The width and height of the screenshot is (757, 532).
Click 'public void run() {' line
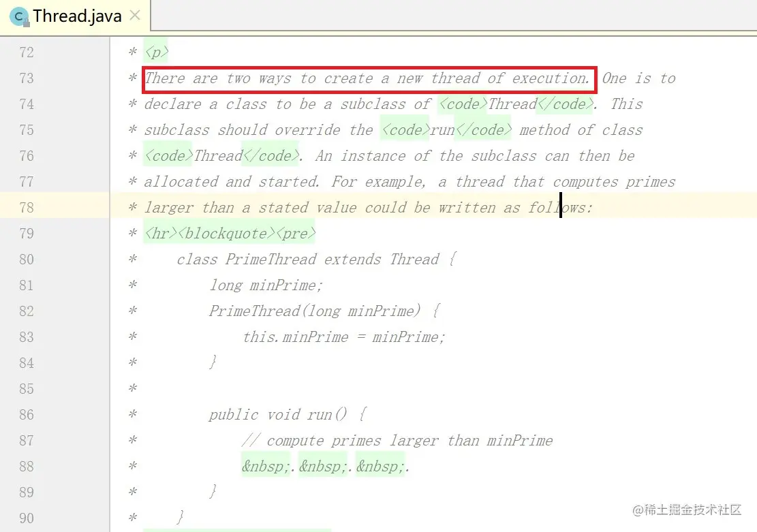(x=288, y=415)
